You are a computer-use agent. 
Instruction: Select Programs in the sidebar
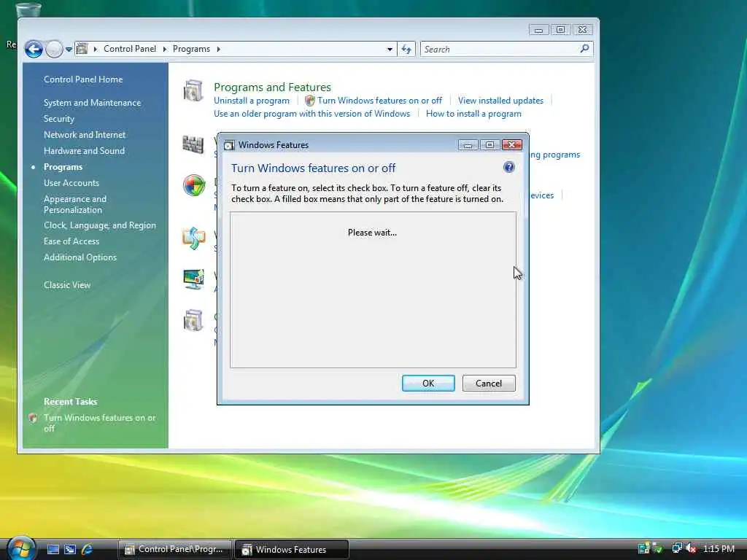[x=63, y=167]
